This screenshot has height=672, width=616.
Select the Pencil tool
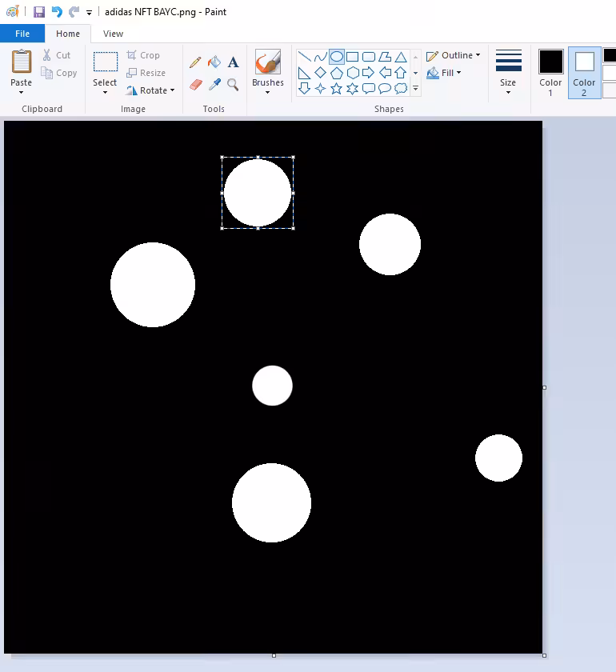195,62
